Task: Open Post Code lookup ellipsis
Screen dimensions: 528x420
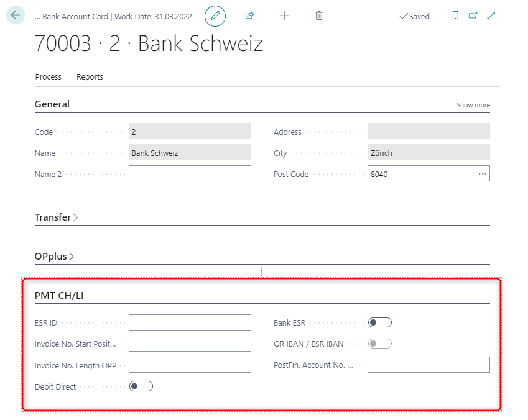Action: [x=482, y=174]
